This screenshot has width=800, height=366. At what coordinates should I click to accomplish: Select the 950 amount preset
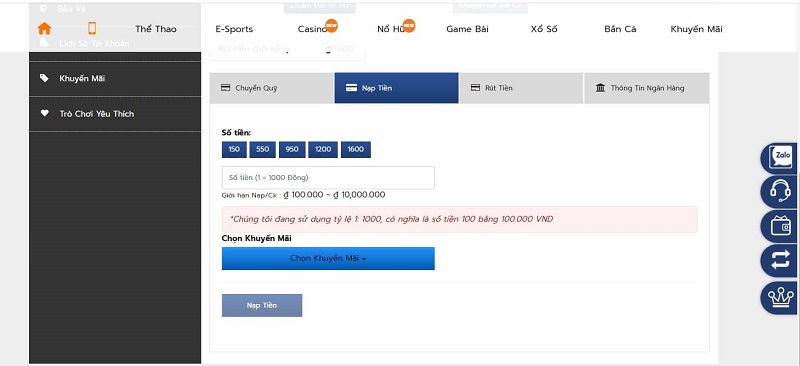coord(292,150)
